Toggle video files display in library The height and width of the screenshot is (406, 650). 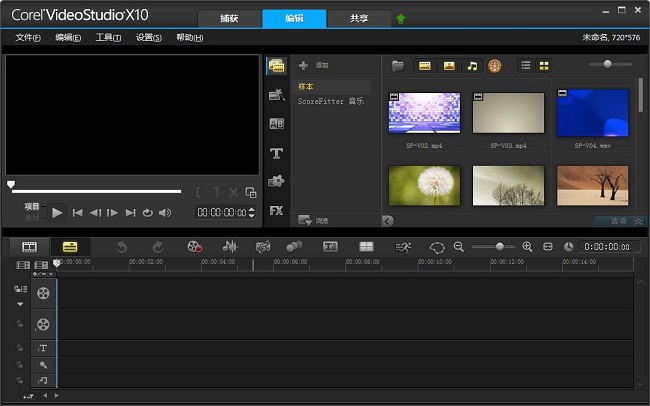[424, 66]
